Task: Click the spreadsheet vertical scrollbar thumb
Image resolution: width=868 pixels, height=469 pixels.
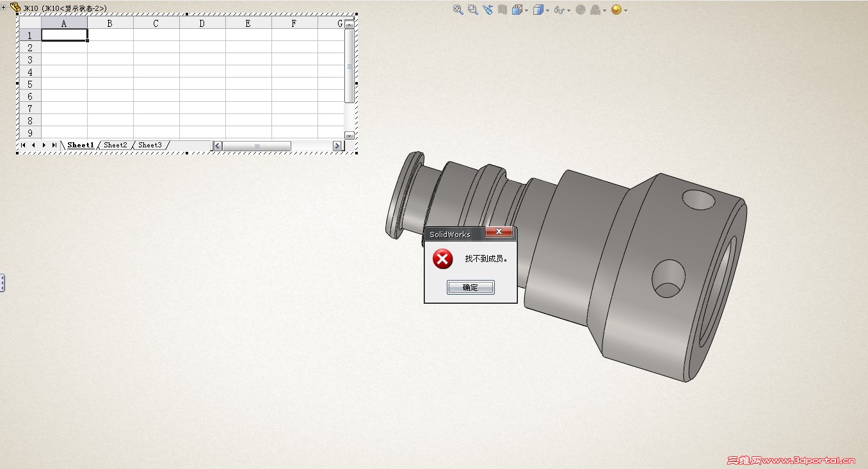Action: (x=349, y=66)
